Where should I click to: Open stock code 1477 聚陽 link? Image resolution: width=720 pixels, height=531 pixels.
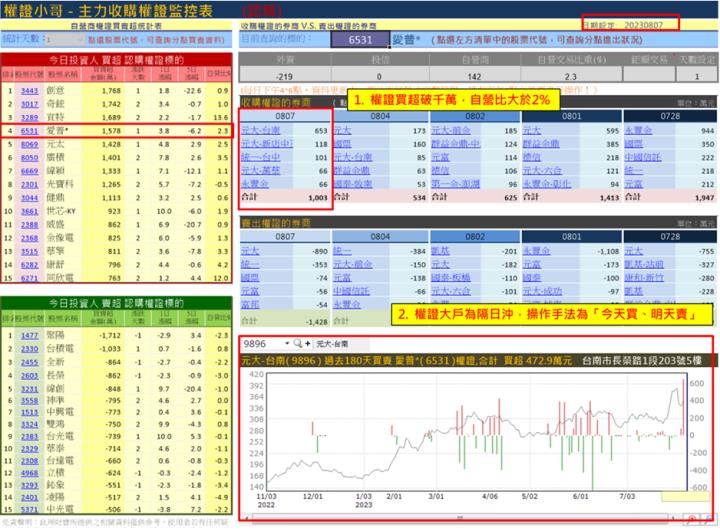[29, 335]
